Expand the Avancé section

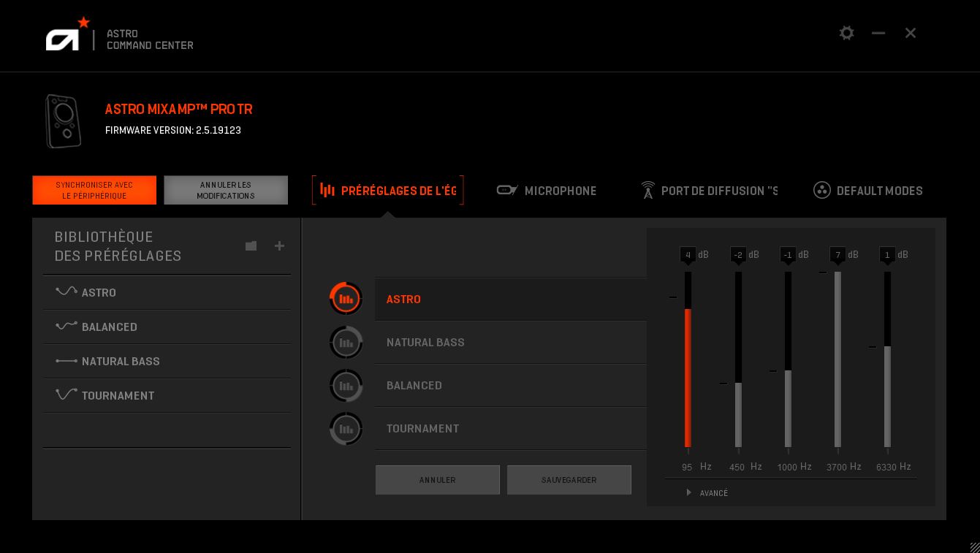pyautogui.click(x=707, y=493)
